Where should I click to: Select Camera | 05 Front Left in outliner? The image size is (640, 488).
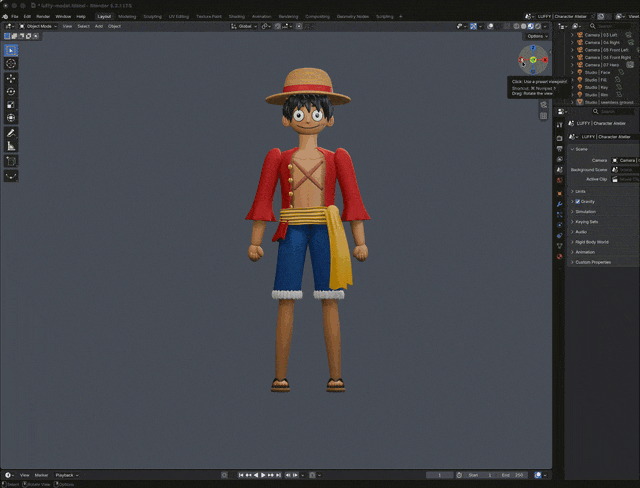(607, 50)
